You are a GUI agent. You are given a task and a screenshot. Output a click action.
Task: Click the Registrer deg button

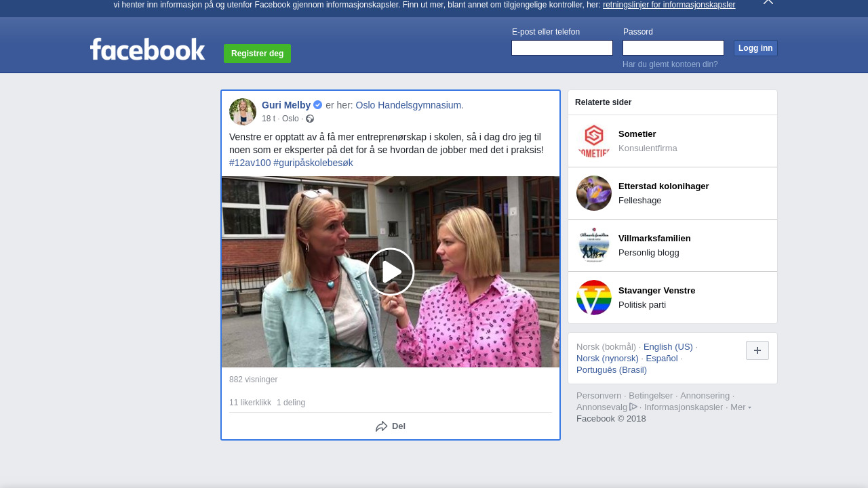point(257,54)
